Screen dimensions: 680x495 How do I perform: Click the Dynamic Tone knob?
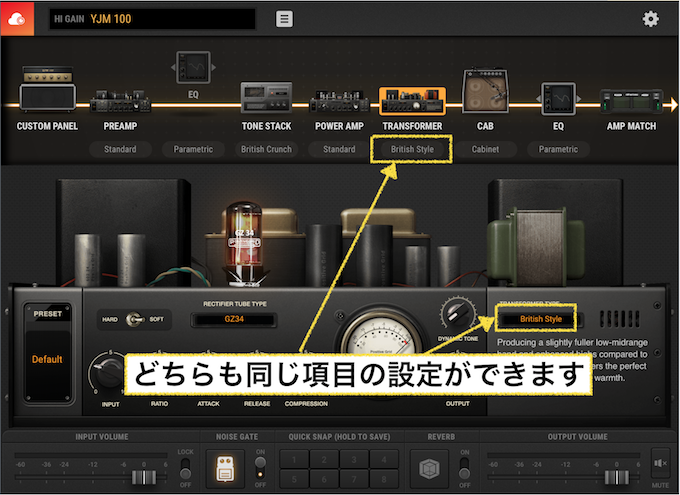(x=458, y=315)
